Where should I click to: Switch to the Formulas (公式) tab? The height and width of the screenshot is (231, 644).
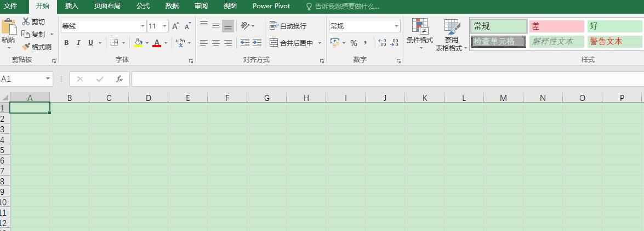[x=143, y=6]
